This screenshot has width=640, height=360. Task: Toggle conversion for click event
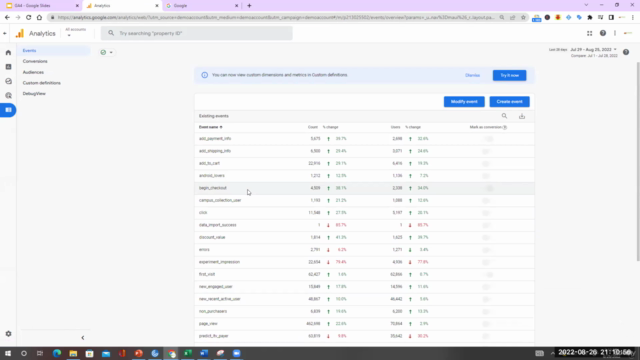tap(487, 213)
